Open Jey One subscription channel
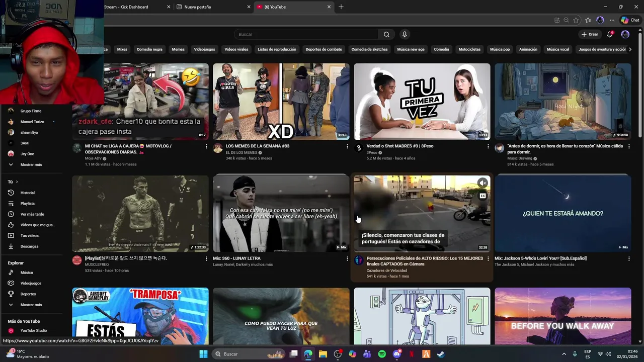The width and height of the screenshot is (644, 362). coord(32,154)
